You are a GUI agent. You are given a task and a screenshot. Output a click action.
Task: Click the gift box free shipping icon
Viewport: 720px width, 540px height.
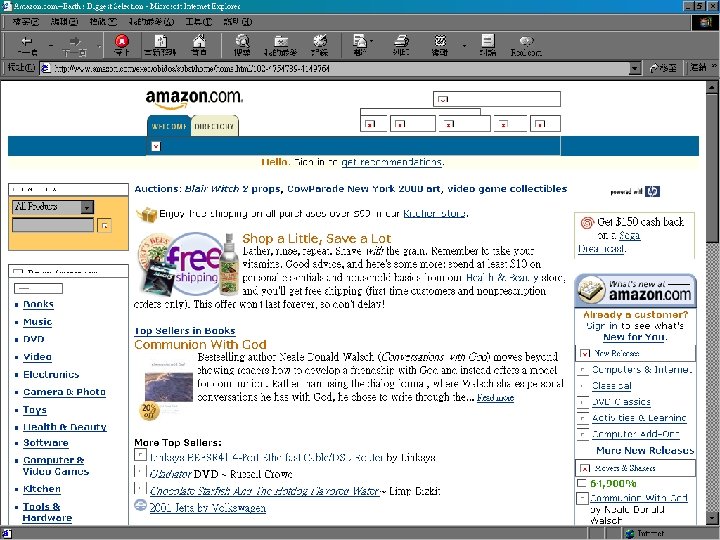(x=146, y=214)
